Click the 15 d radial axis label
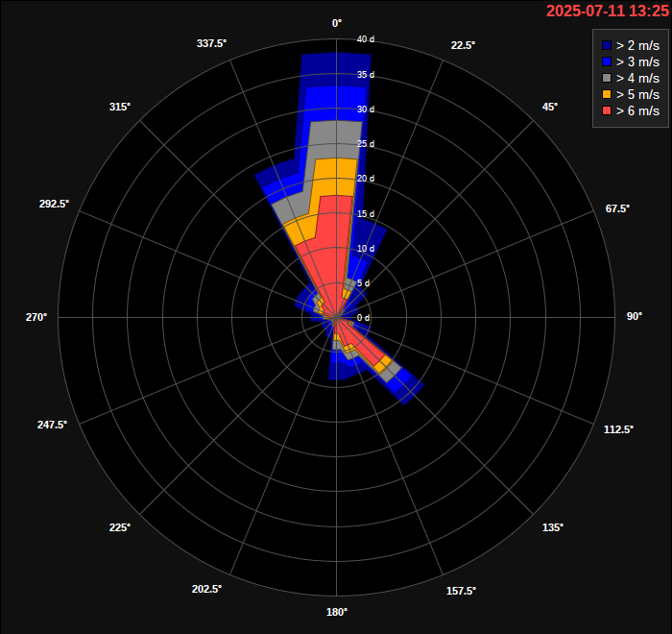 point(366,213)
